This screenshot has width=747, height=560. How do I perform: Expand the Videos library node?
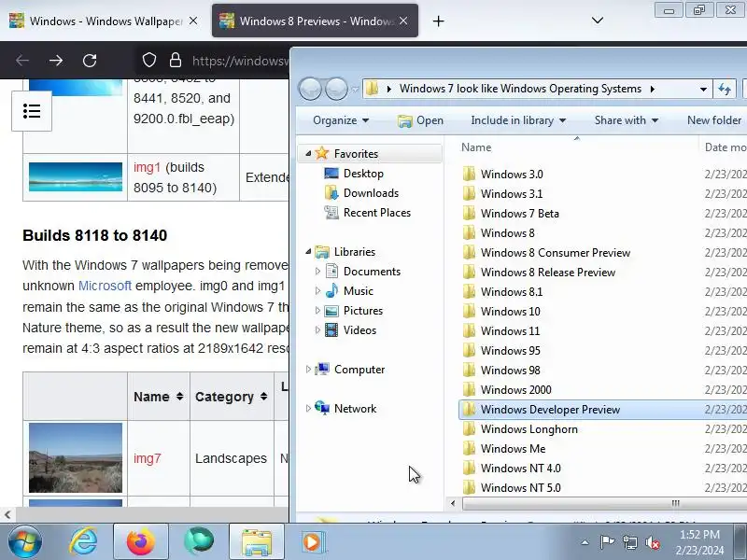(317, 330)
